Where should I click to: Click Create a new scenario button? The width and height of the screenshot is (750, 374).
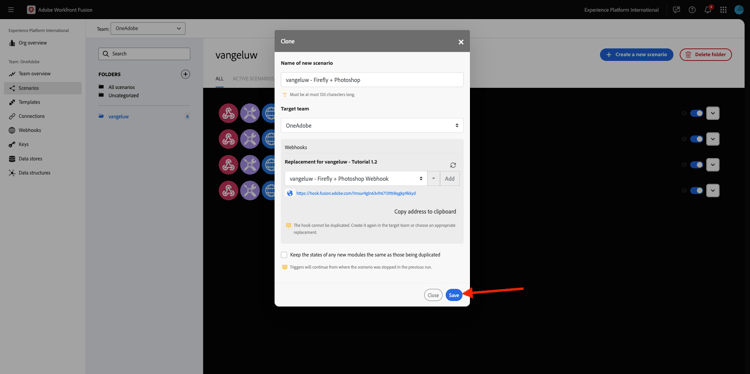pyautogui.click(x=637, y=55)
